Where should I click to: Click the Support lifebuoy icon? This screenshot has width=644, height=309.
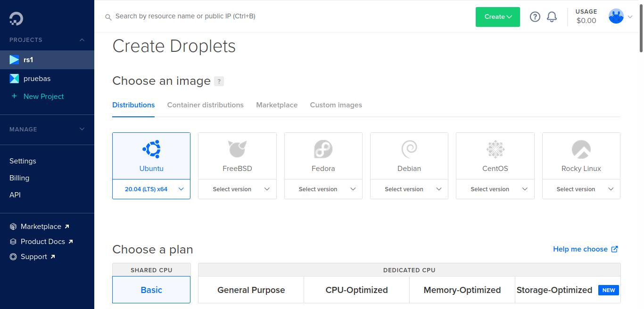pos(13,257)
